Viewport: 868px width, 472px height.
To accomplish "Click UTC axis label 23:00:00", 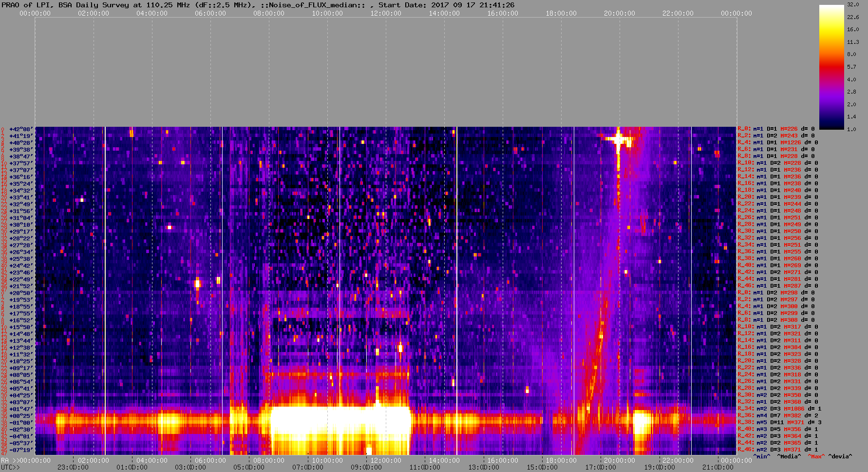I will [73, 467].
